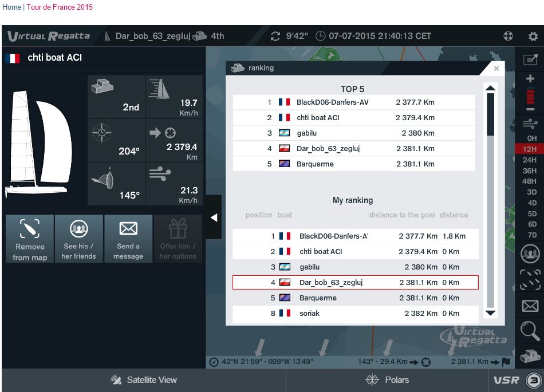Screen dimensions: 544x392
Task: Click the ranking scrollbar up arrow
Action: [491, 88]
